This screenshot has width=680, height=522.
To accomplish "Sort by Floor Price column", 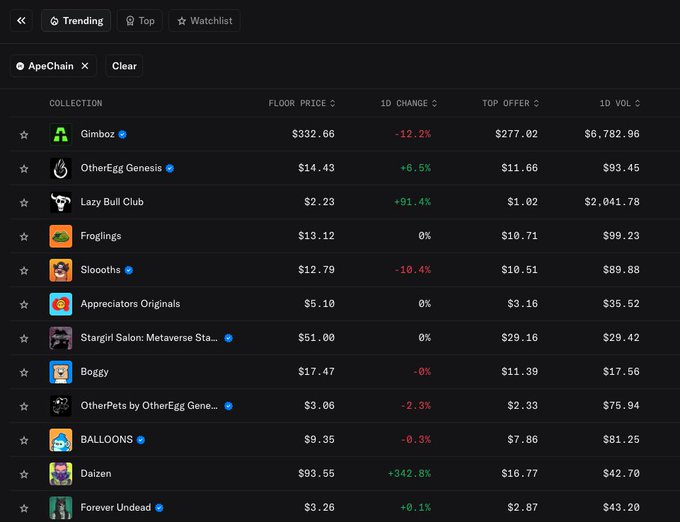I will pos(301,103).
